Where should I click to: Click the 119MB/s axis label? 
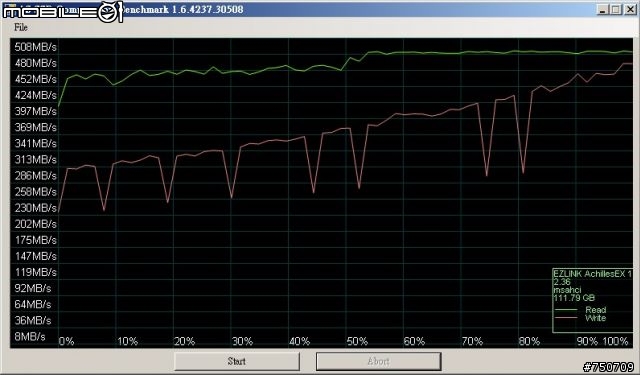point(36,272)
